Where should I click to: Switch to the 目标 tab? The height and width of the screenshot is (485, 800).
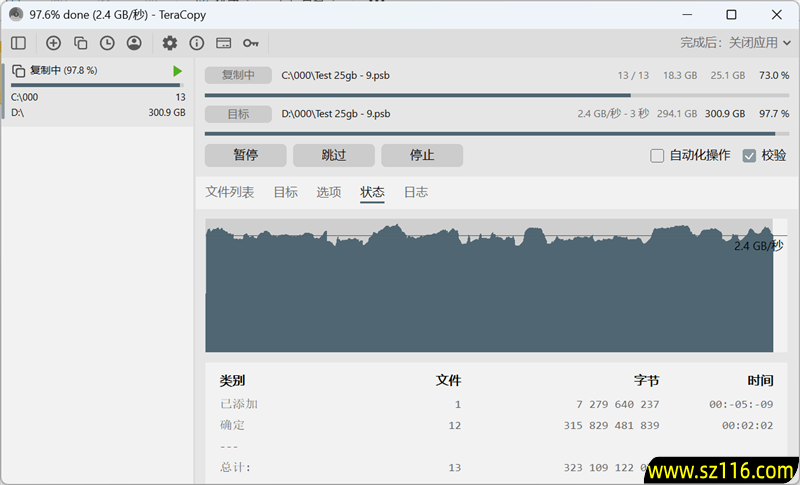pos(285,192)
